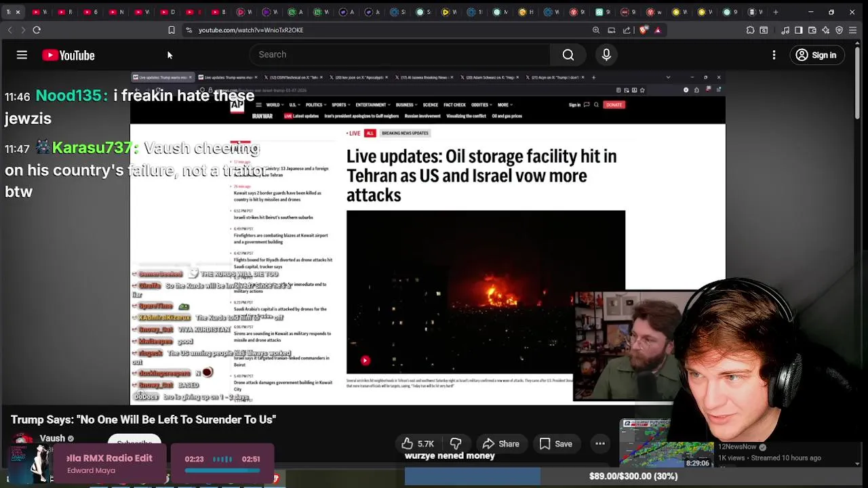The image size is (868, 488).
Task: Click the YouTube search magnifier button
Action: pyautogui.click(x=568, y=54)
